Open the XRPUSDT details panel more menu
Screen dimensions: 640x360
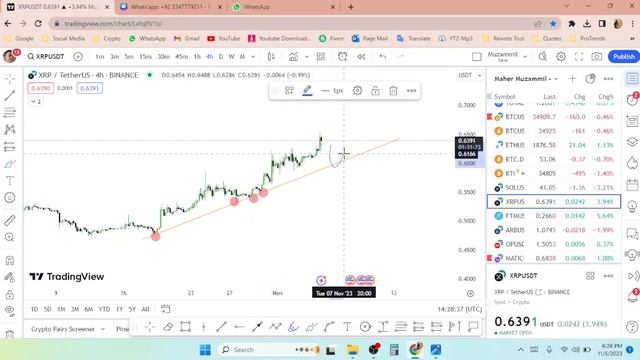coord(608,276)
